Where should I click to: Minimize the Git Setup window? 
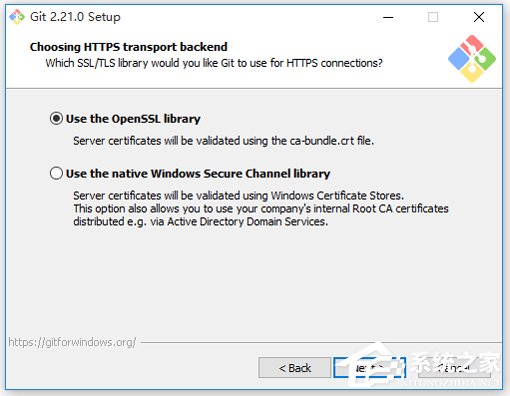388,17
